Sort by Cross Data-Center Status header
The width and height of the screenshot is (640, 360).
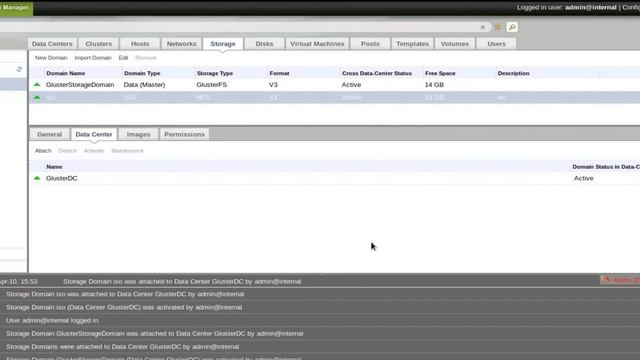[x=377, y=73]
